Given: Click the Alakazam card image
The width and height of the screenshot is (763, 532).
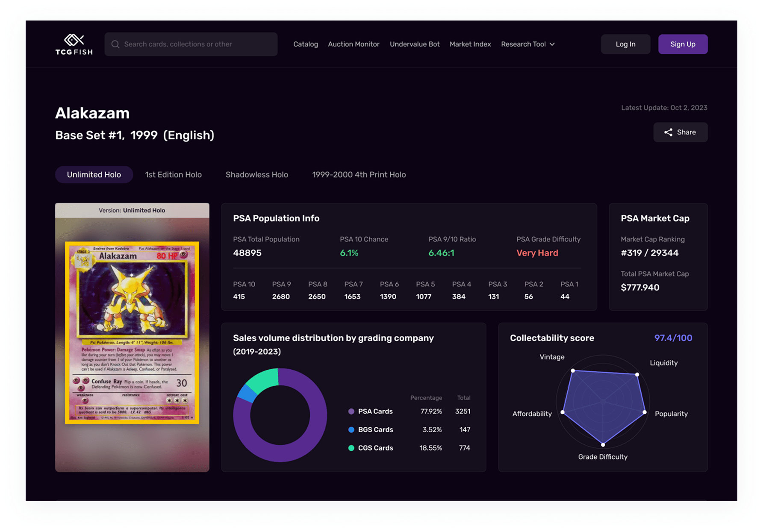Looking at the screenshot, I should 132,333.
